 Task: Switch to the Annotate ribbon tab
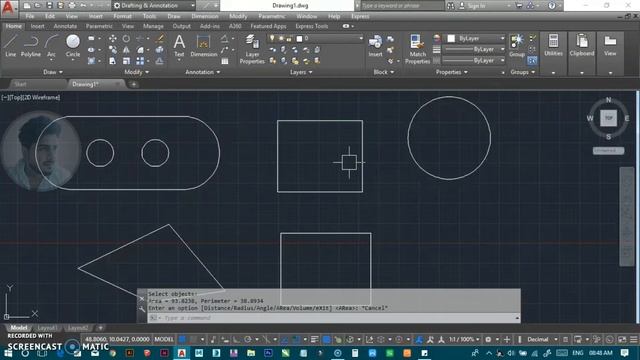65,26
